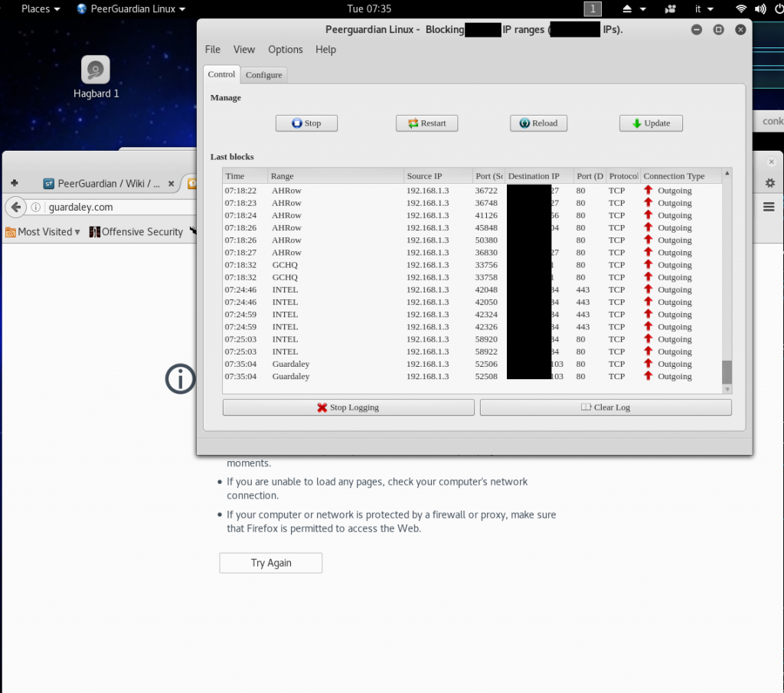This screenshot has width=784, height=693.
Task: Click the outgoing arrow icon for port 36748 row
Action: click(x=648, y=202)
